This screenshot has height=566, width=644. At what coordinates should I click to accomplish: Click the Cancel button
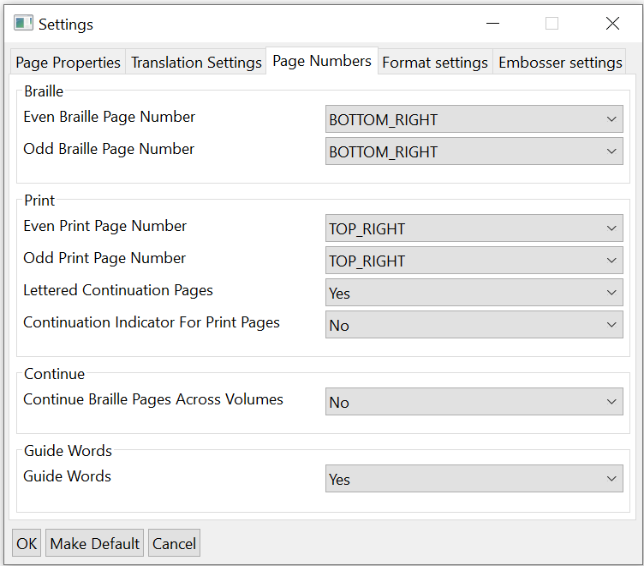click(174, 543)
